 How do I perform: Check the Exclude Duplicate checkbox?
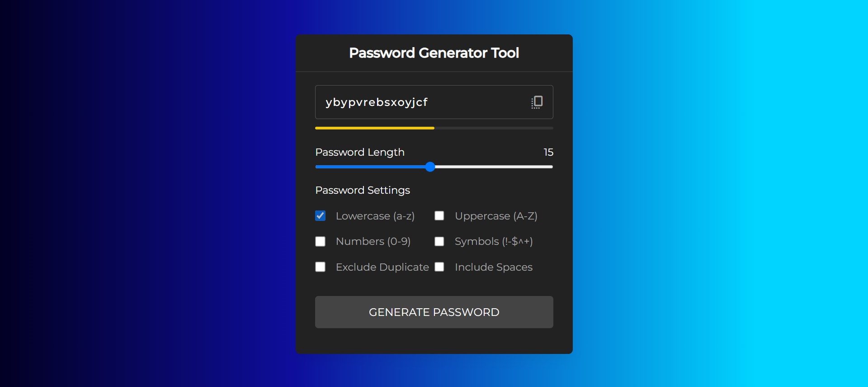tap(321, 267)
